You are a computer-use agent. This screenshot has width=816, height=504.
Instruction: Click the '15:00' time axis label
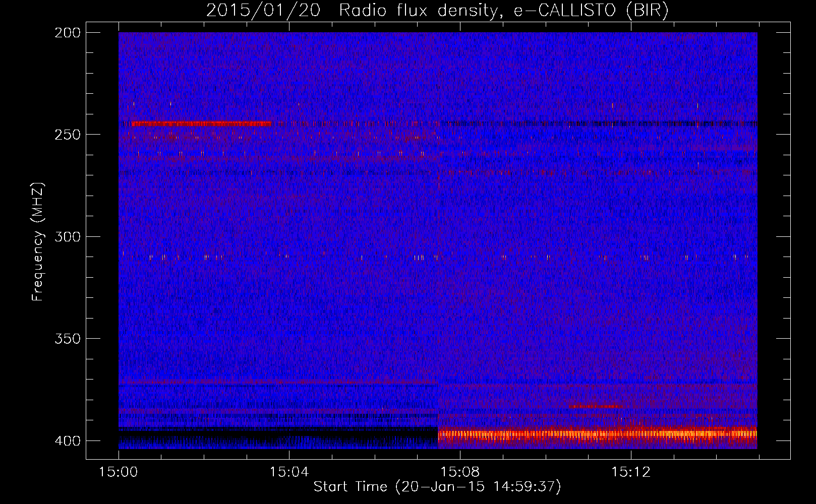click(119, 472)
